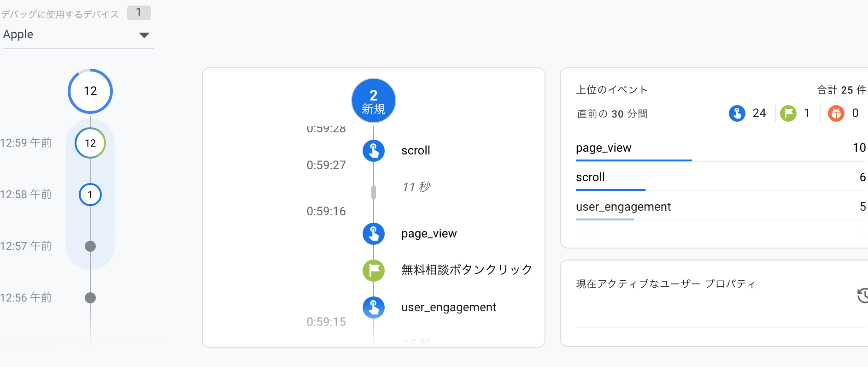Click the user_engagement event touch icon
868x367 pixels.
click(373, 308)
